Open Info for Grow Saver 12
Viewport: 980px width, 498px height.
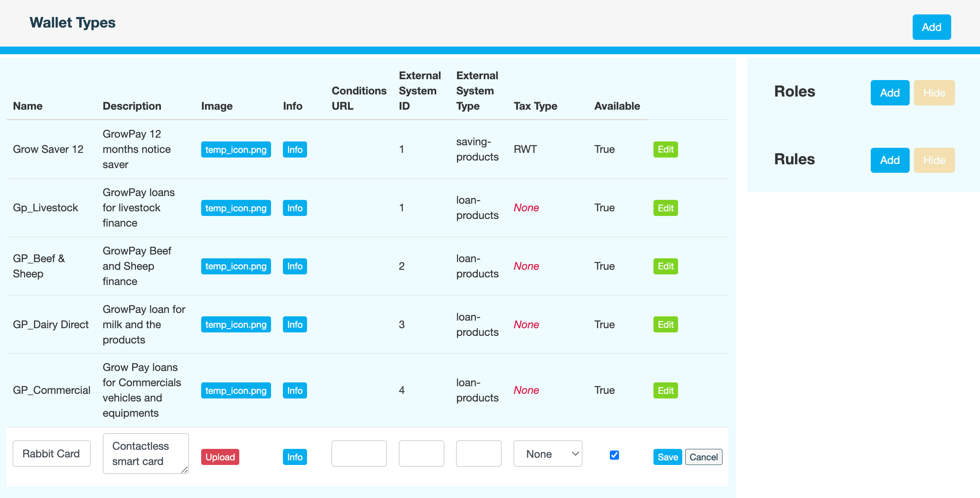295,149
